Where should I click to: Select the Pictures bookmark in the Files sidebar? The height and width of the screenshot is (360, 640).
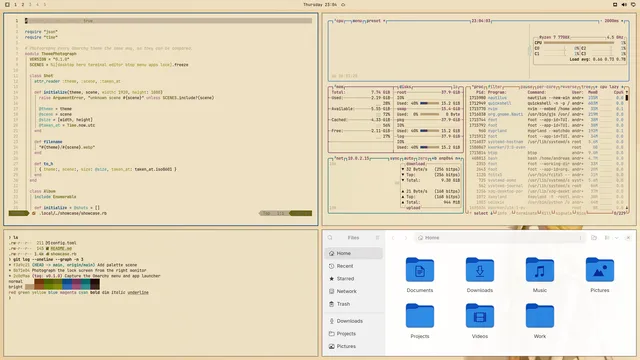pyautogui.click(x=353, y=346)
